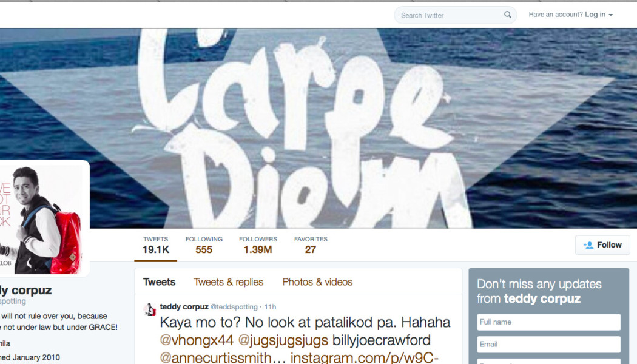The width and height of the screenshot is (637, 364).
Task: Switch to Photos & videos tab
Action: 317,282
